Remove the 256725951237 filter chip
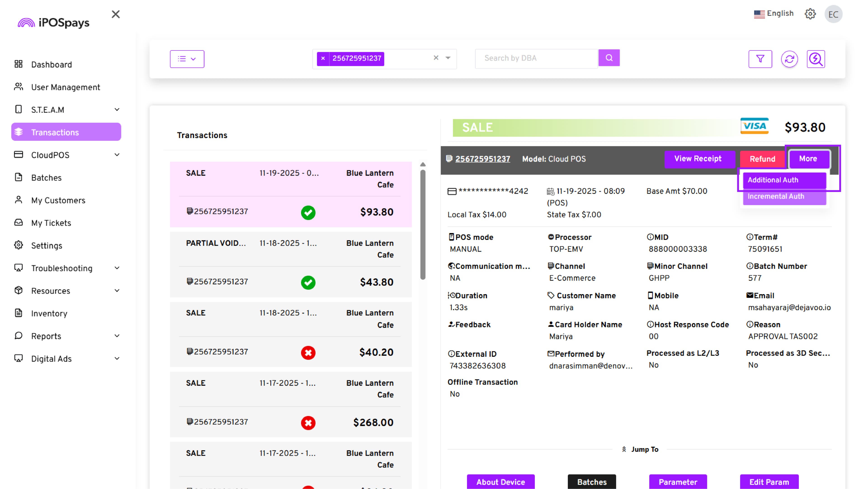The image size is (868, 489). 323,58
